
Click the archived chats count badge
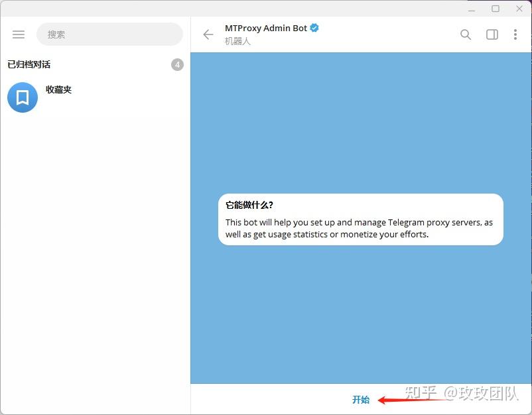176,64
